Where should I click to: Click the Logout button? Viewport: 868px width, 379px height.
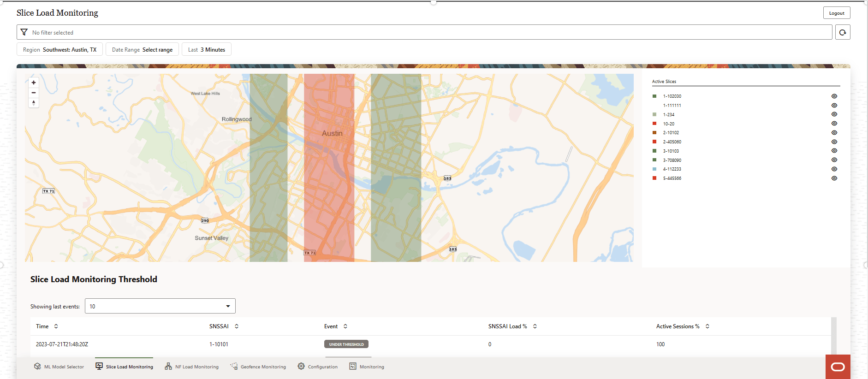tap(837, 13)
